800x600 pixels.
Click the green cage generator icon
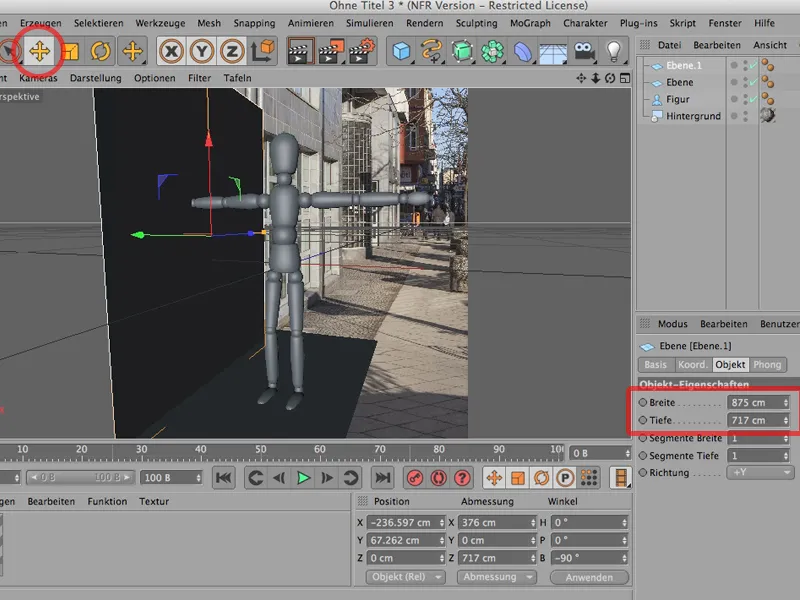point(462,51)
